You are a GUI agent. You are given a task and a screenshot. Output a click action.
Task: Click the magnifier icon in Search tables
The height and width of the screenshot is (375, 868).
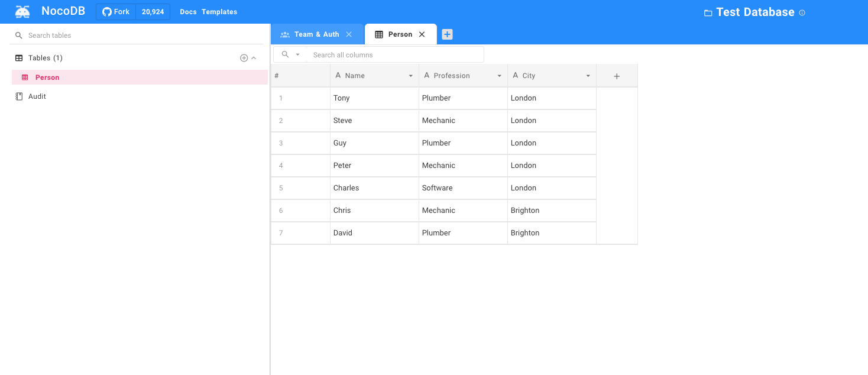pyautogui.click(x=19, y=35)
